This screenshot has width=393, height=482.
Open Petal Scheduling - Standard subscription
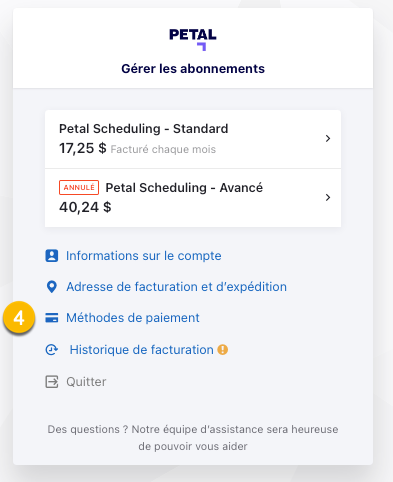193,139
